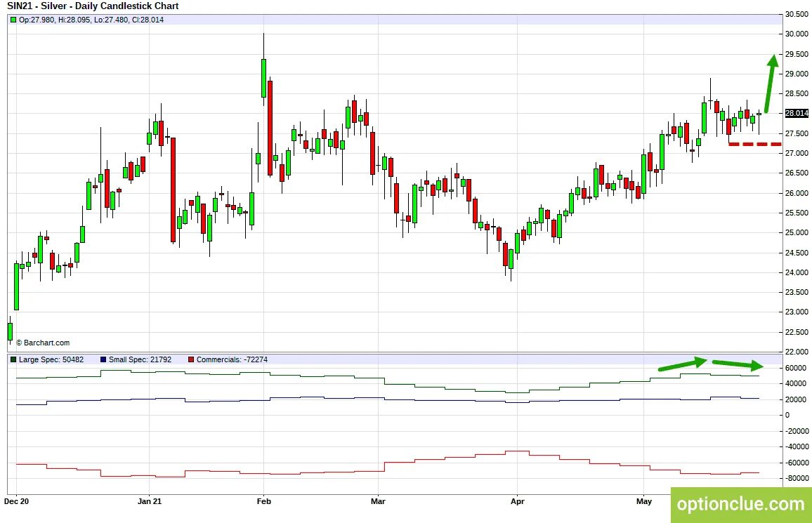Click the 30.500 price axis label
Viewport: 812px width, 523px height.
pyautogui.click(x=797, y=15)
